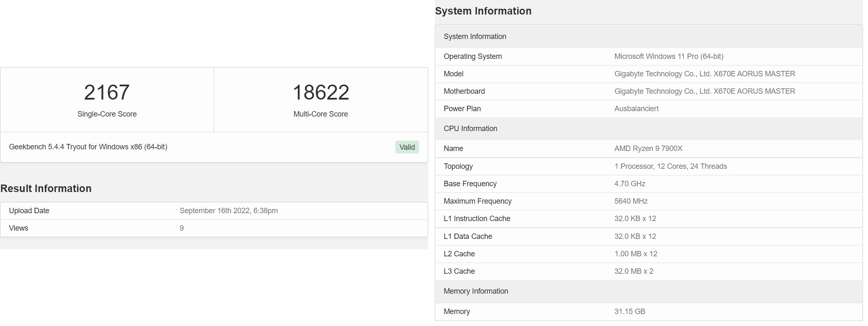Click the Model row label
This screenshot has width=868, height=326.
(x=454, y=74)
